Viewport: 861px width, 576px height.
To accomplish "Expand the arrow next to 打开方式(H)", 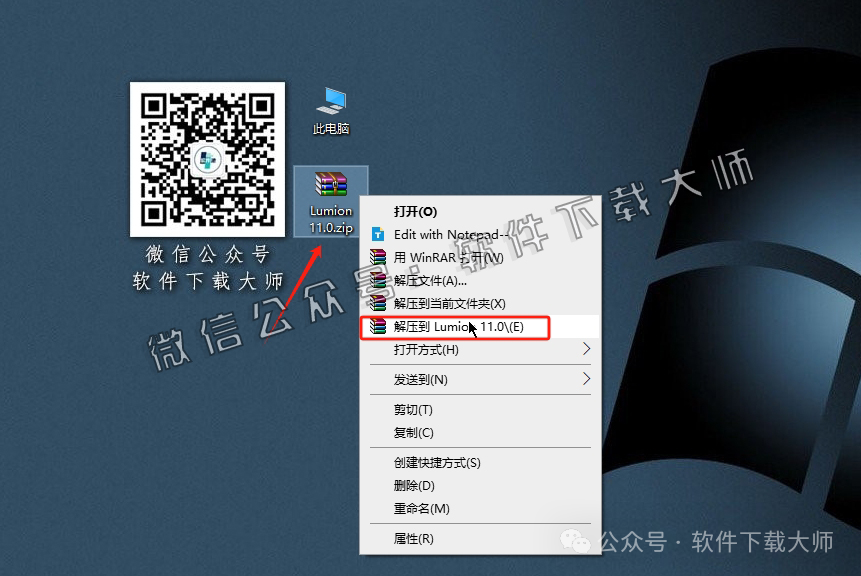I will [586, 349].
